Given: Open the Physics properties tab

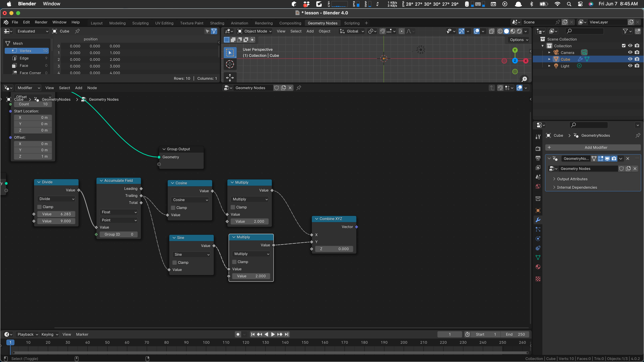Looking at the screenshot, I should click(x=538, y=239).
